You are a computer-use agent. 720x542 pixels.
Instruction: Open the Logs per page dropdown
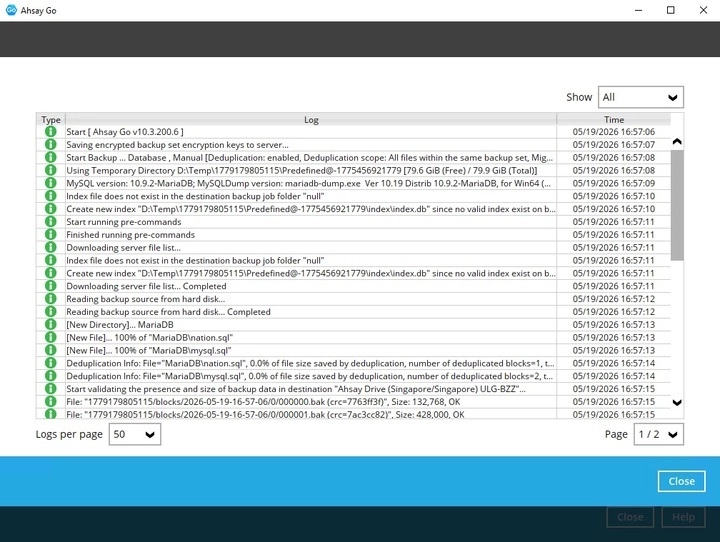135,434
